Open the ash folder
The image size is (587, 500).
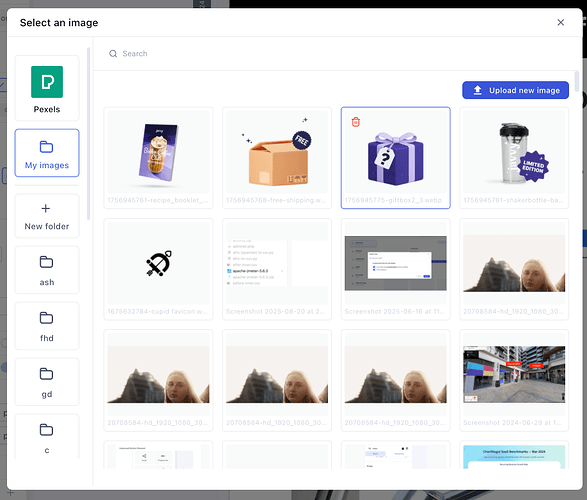(47, 270)
